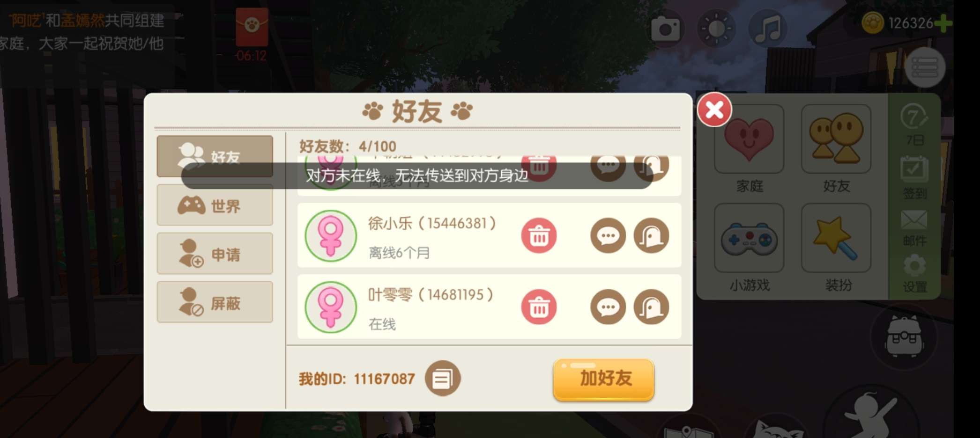Copy my ID with the copy icon
This screenshot has height=438, width=980.
coord(443,379)
